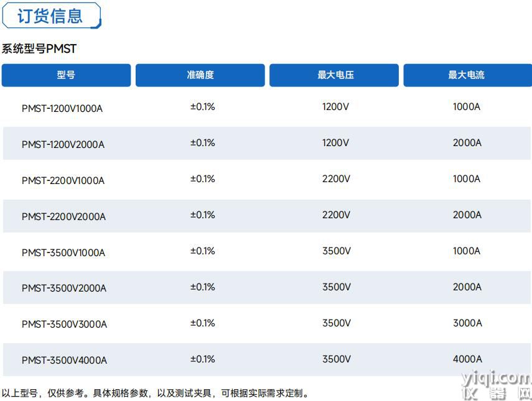Click the 最大电流 column header
The image size is (532, 401).
(x=467, y=75)
